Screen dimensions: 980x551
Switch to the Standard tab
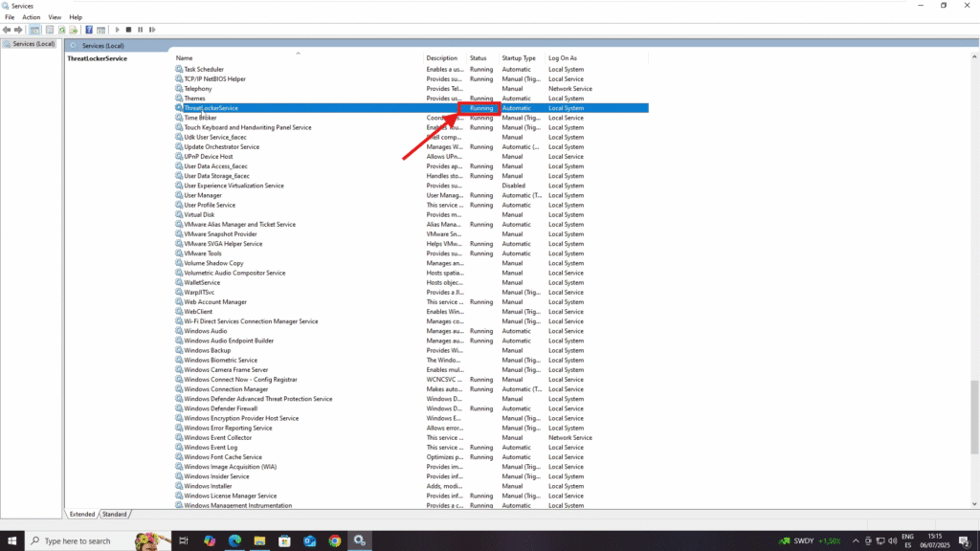(x=115, y=514)
